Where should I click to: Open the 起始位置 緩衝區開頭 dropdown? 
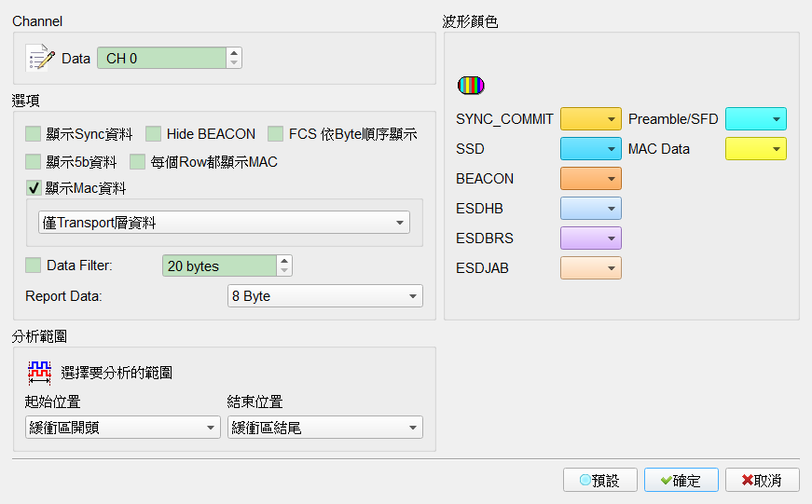123,428
